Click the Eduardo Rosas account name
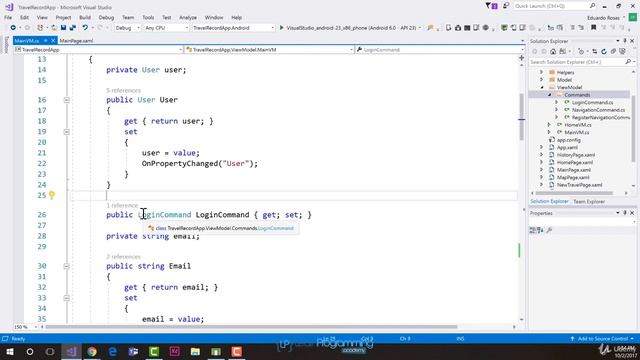This screenshot has height=360, width=640. tap(604, 18)
